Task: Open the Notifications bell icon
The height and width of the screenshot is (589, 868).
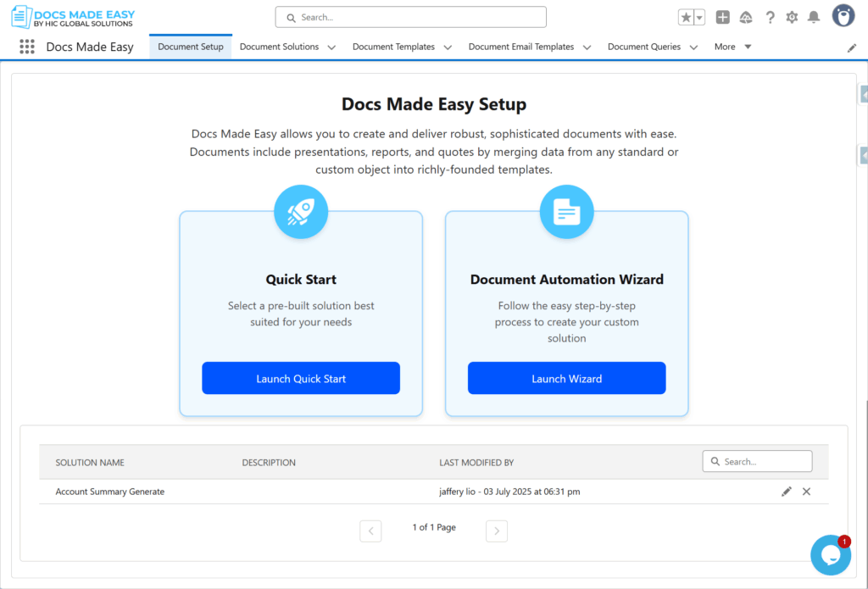Action: pos(813,17)
